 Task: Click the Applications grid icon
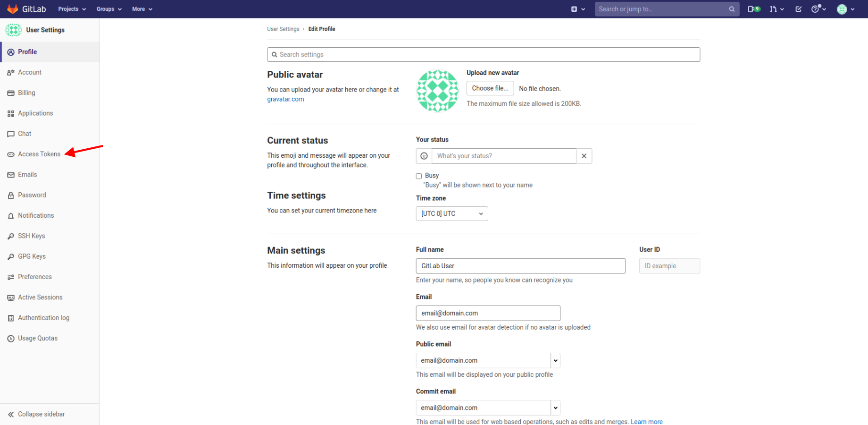pos(11,113)
